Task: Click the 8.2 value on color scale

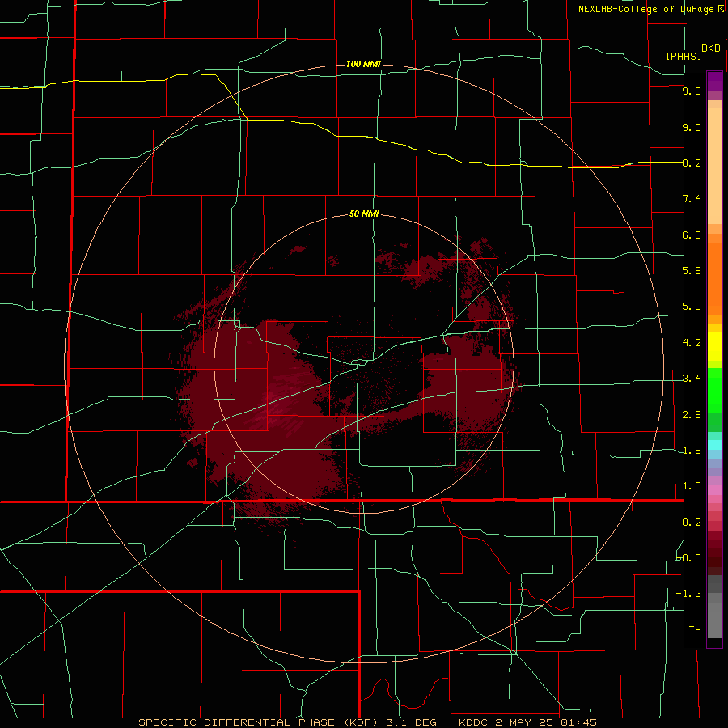Action: pyautogui.click(x=692, y=163)
